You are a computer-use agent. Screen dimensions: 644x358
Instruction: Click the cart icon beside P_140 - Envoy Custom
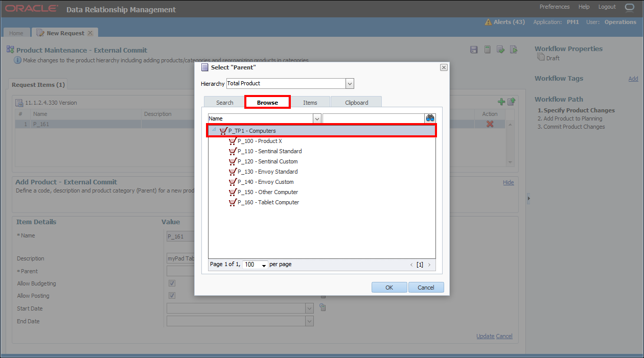click(233, 182)
